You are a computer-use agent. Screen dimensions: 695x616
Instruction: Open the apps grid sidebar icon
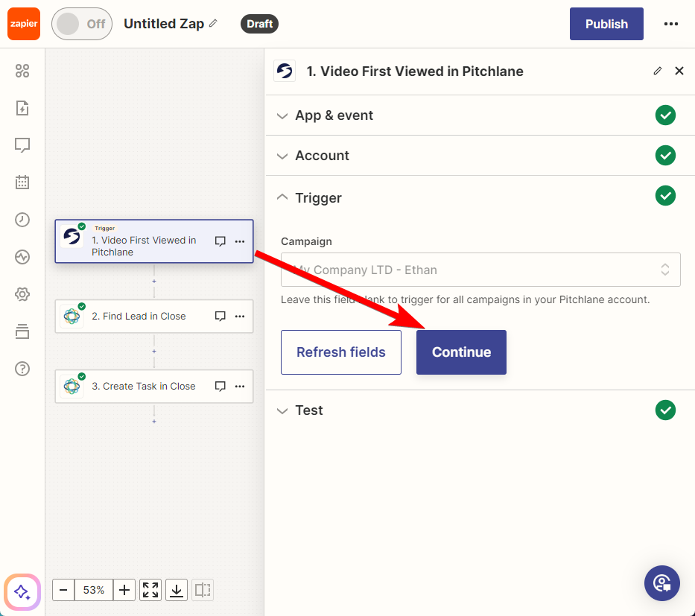pyautogui.click(x=22, y=71)
